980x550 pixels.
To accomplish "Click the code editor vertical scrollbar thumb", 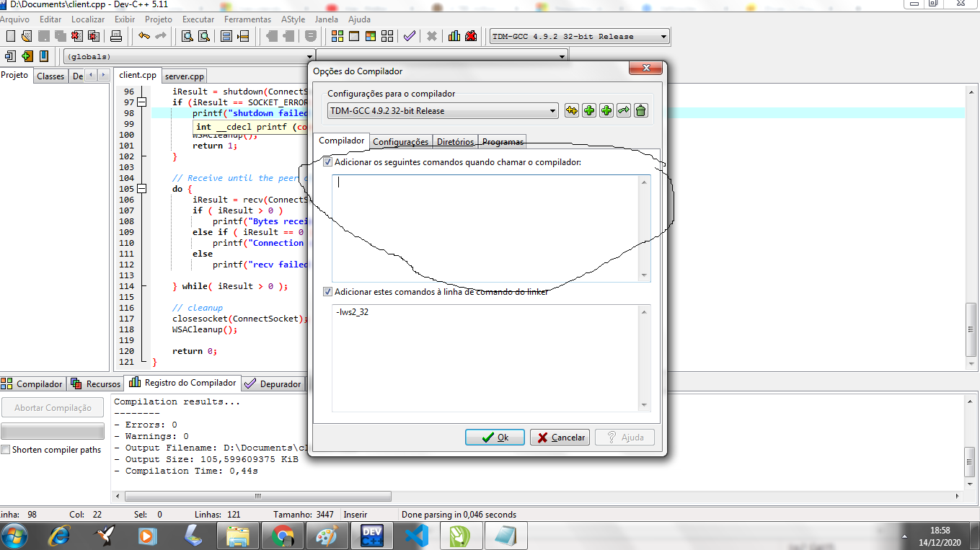I will 971,328.
